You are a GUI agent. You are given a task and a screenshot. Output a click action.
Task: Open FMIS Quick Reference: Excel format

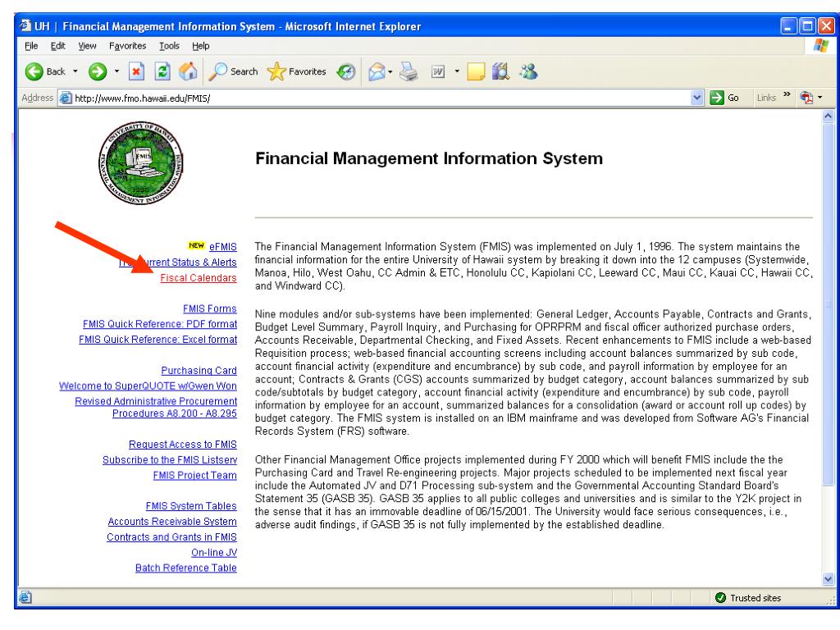click(157, 340)
